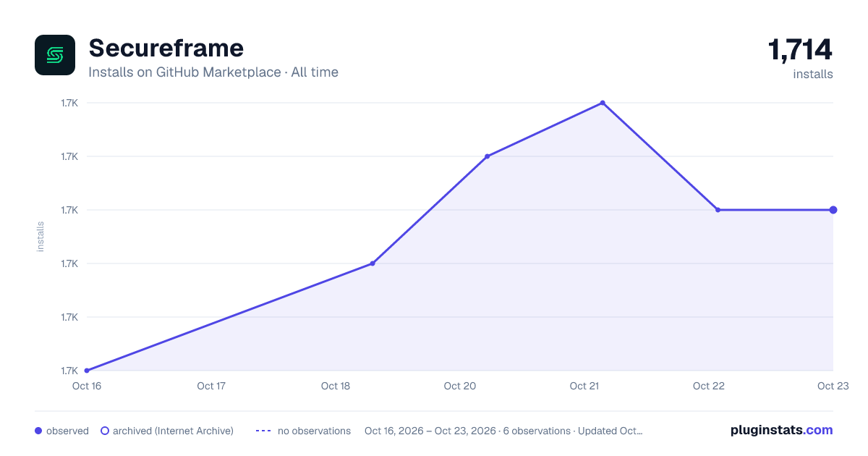Select the data point between Oct 18 and Oct 20
Image resolution: width=868 pixels, height=456 pixels.
(x=373, y=263)
